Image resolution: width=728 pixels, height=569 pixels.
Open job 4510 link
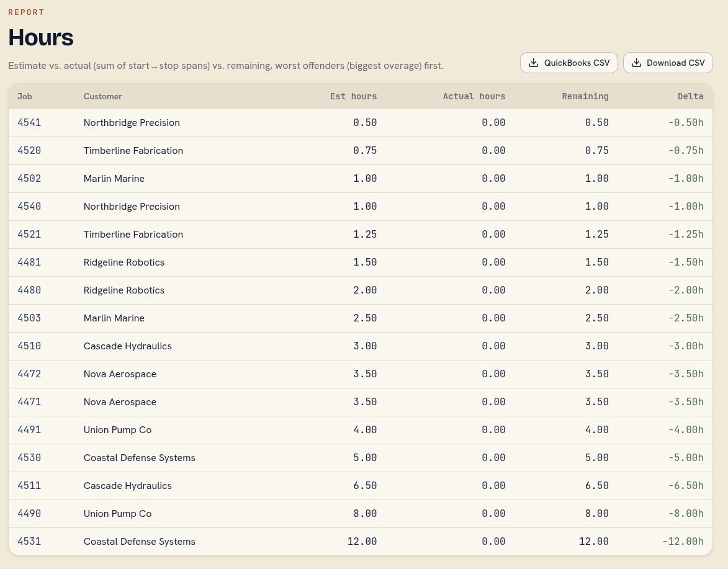[29, 346]
